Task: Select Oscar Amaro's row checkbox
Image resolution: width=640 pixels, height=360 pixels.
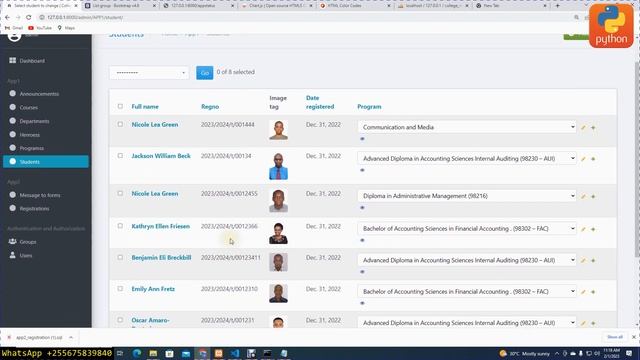Action: click(x=120, y=320)
